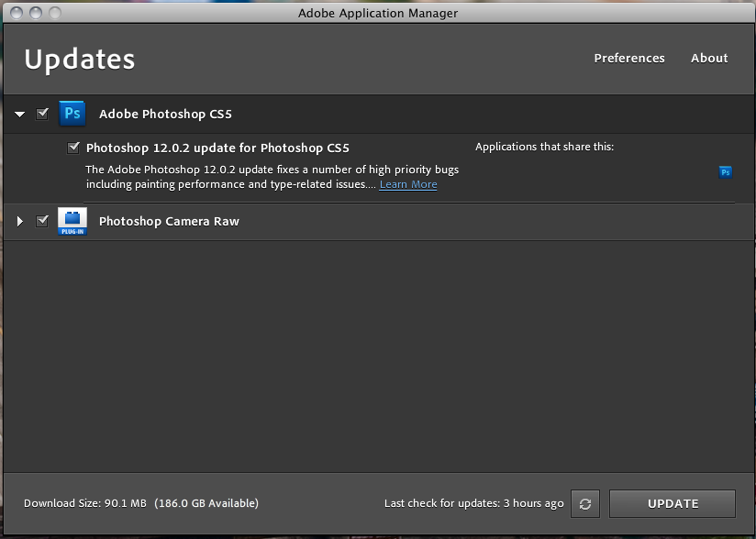Click the 'Applications that share this:' label
This screenshot has height=539, width=756.
tap(544, 147)
